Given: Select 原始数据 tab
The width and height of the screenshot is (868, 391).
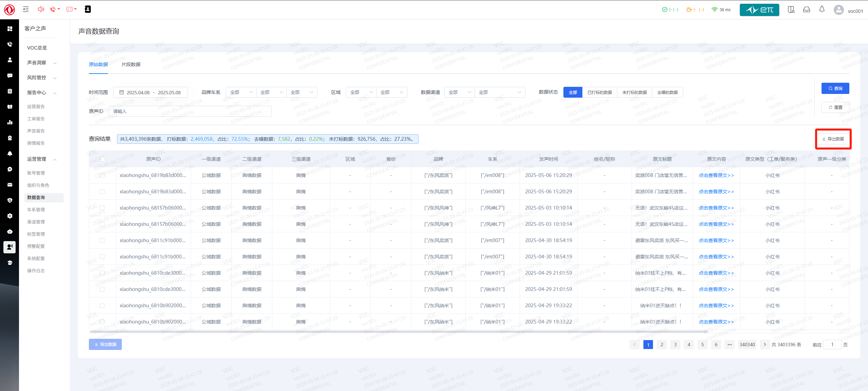Looking at the screenshot, I should click(x=98, y=64).
